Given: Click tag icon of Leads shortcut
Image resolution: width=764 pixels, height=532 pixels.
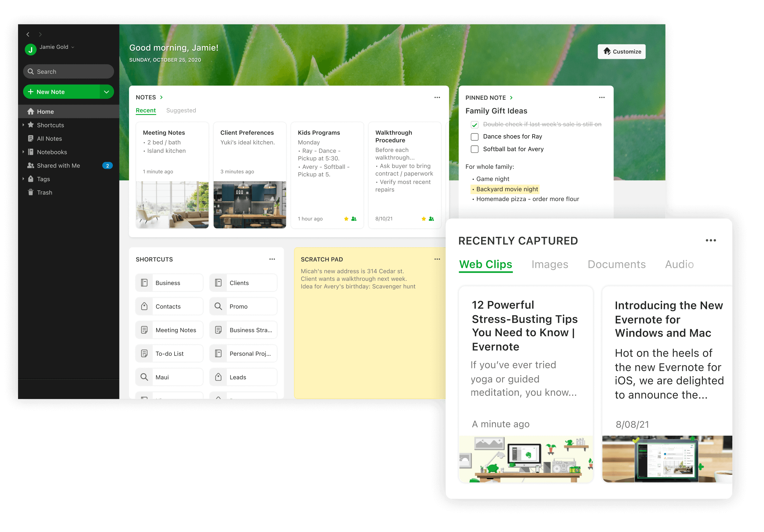Looking at the screenshot, I should coord(218,377).
